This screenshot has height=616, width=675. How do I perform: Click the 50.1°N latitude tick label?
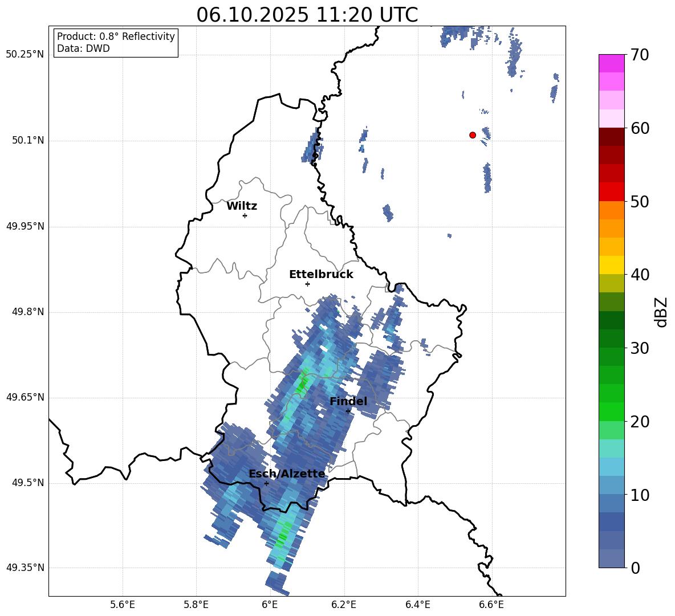[28, 141]
